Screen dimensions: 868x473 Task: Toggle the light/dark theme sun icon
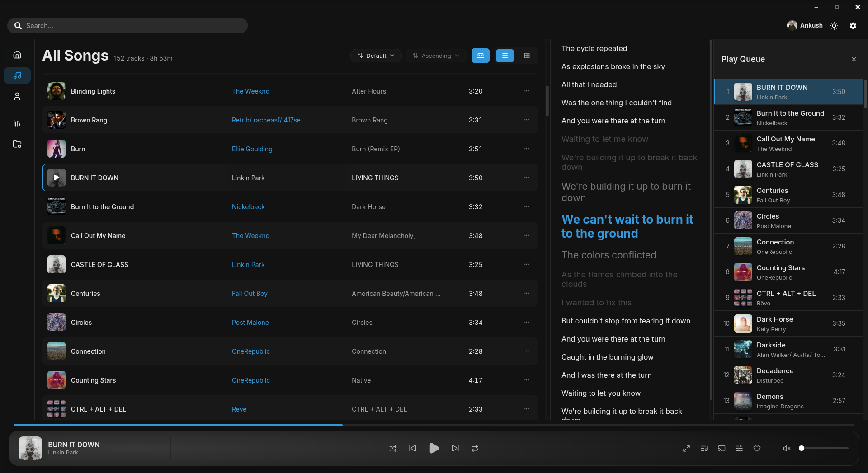[834, 26]
